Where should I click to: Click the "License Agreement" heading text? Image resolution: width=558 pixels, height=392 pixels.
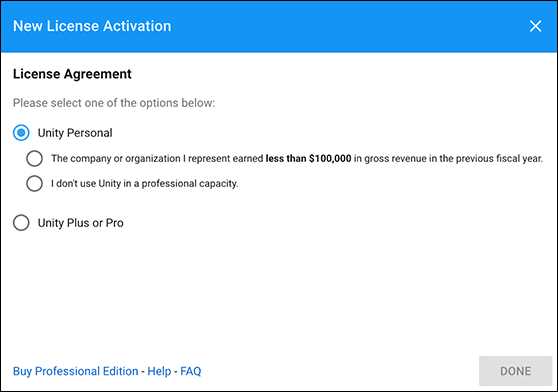(x=72, y=74)
